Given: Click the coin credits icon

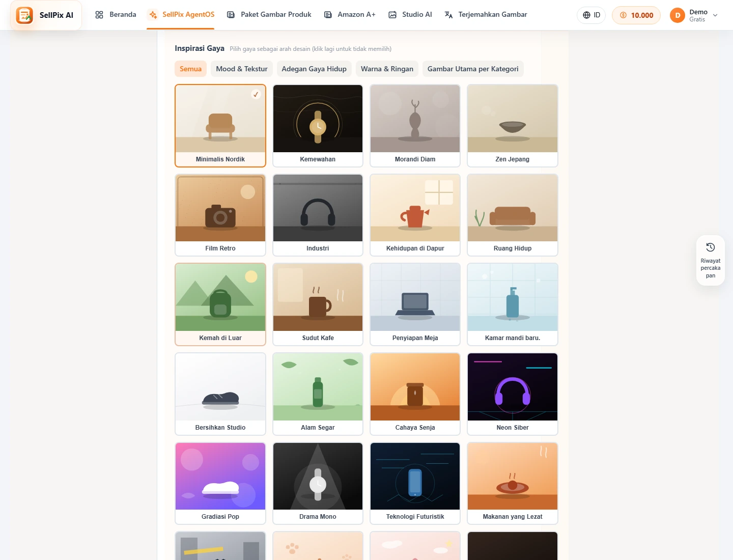Looking at the screenshot, I should point(623,15).
